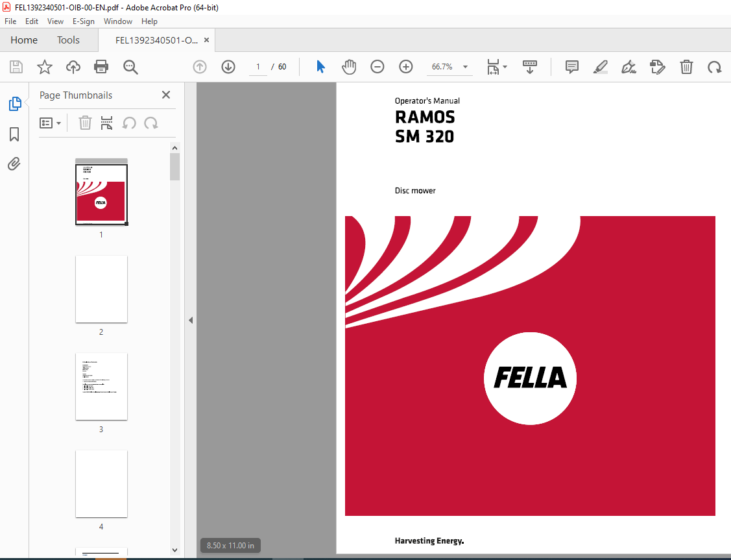Open thumbnails panel options dropdown
731x560 pixels.
tap(51, 123)
